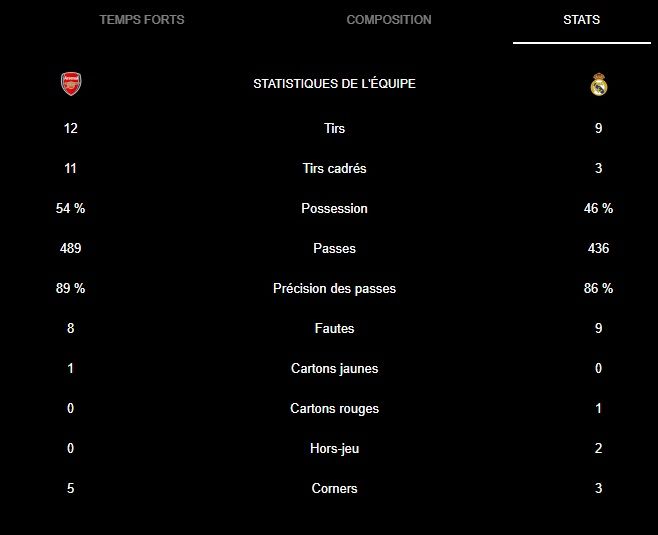Click the Hors-jeu stat label

(334, 449)
